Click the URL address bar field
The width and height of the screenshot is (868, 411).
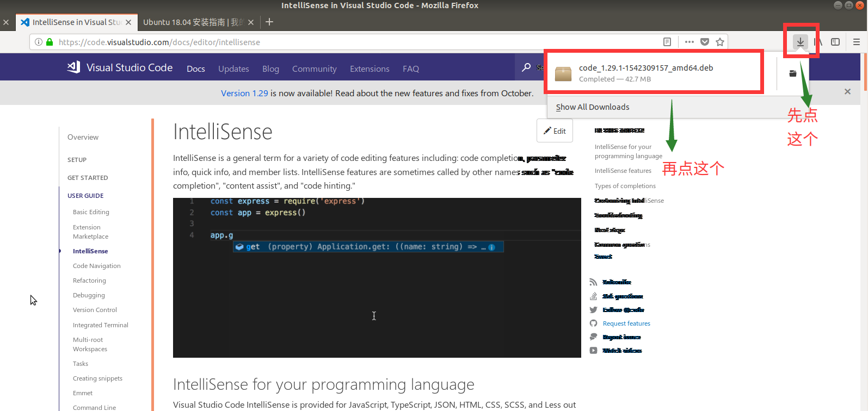[x=354, y=42]
